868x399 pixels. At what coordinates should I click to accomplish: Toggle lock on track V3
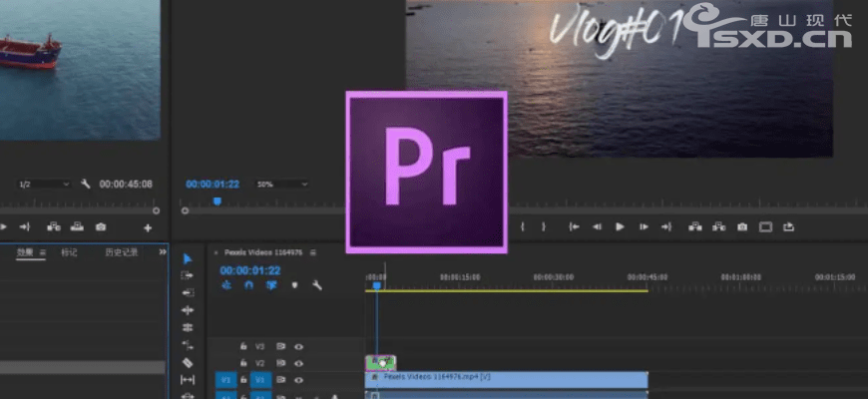[243, 346]
